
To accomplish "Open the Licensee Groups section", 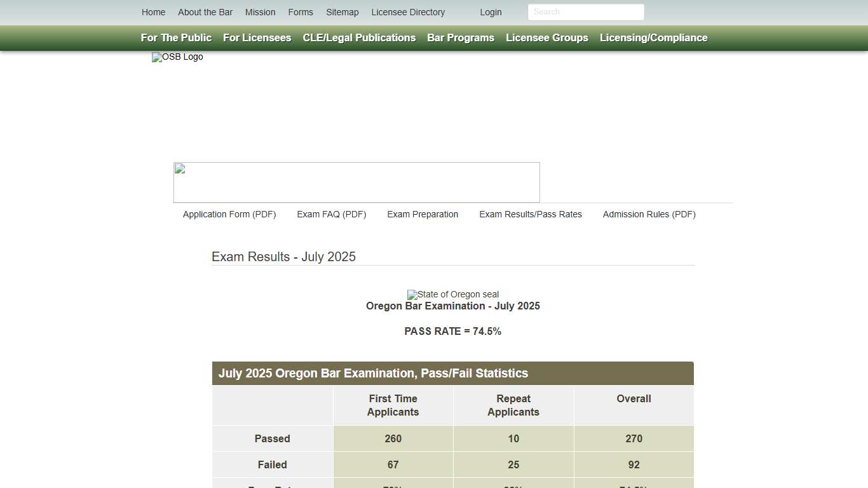I will click(x=546, y=37).
